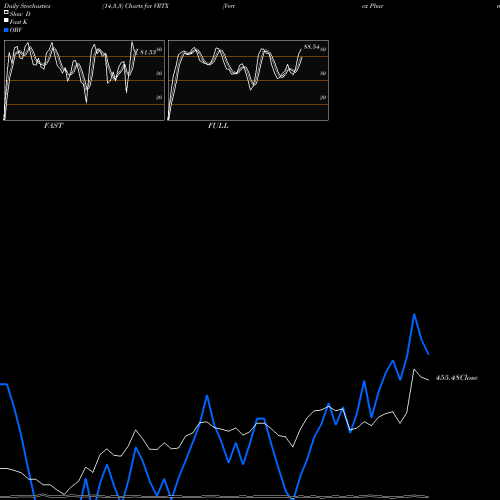Click the blue OBV legend swatch

pos(6,30)
